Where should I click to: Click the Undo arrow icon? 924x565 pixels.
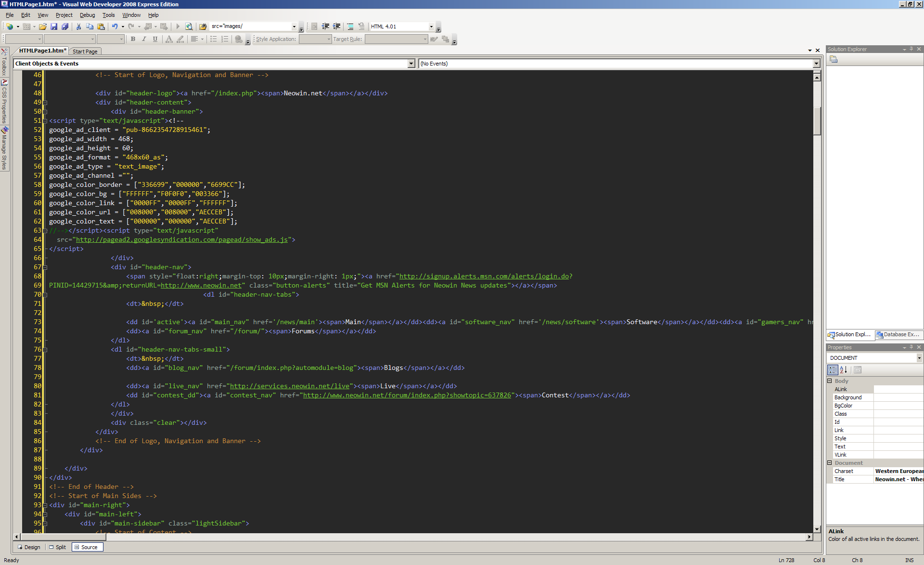tap(115, 26)
